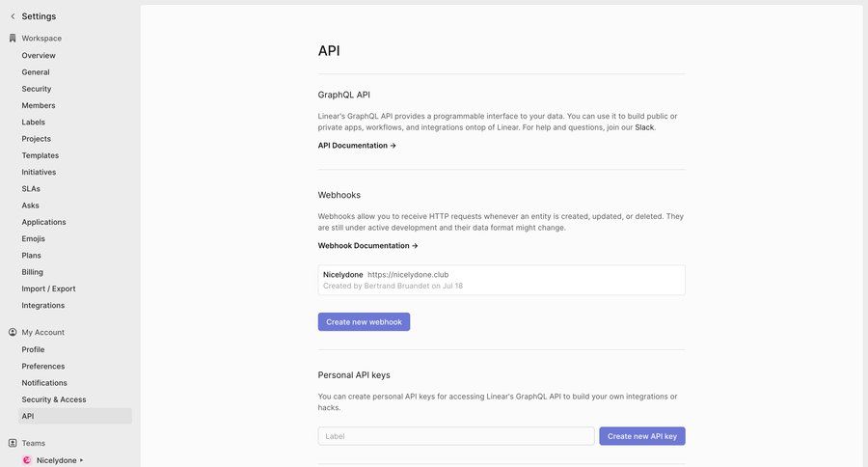Click the My Account section heading
The height and width of the screenshot is (467, 868).
coord(42,332)
